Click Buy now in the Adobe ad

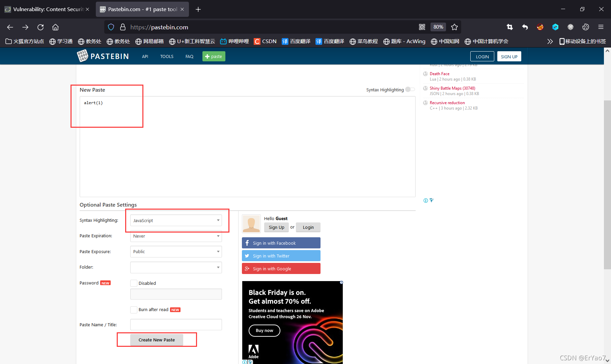click(265, 331)
